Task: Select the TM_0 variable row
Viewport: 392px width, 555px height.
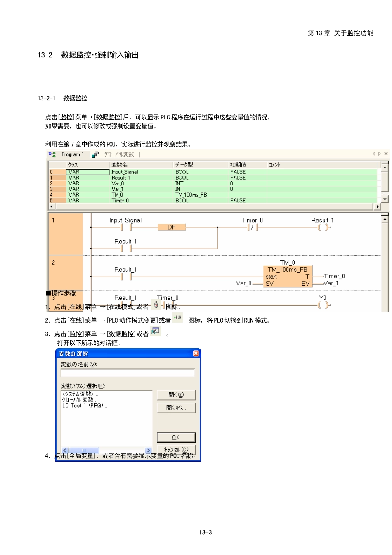Action: click(x=213, y=195)
